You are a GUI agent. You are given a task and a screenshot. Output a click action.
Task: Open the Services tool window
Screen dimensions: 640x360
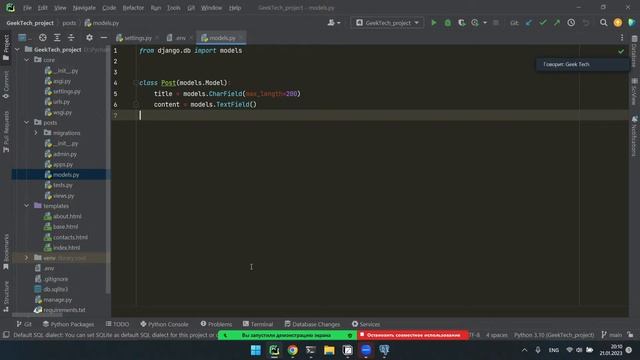pyautogui.click(x=366, y=324)
